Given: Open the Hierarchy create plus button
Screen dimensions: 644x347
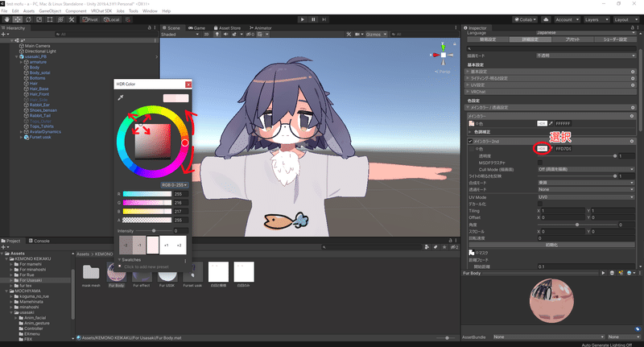Looking at the screenshot, I should (4, 35).
